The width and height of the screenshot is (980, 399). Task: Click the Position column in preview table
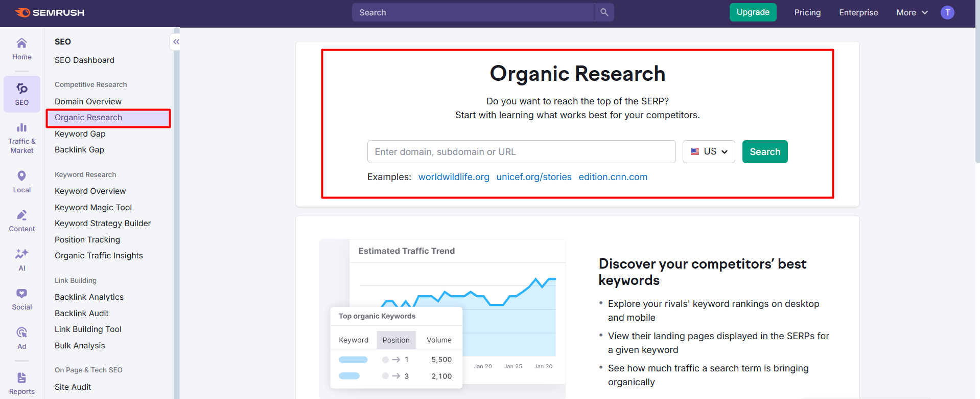[x=396, y=340]
